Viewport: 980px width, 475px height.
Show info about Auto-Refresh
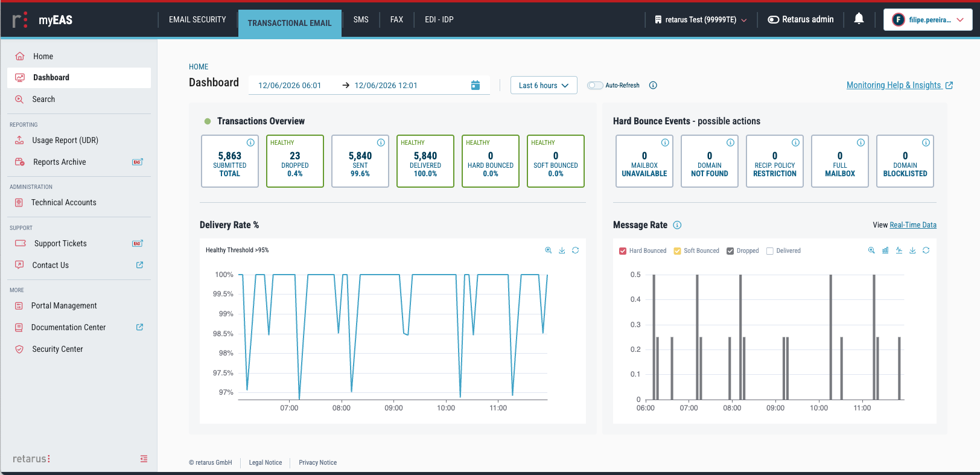[x=653, y=85]
